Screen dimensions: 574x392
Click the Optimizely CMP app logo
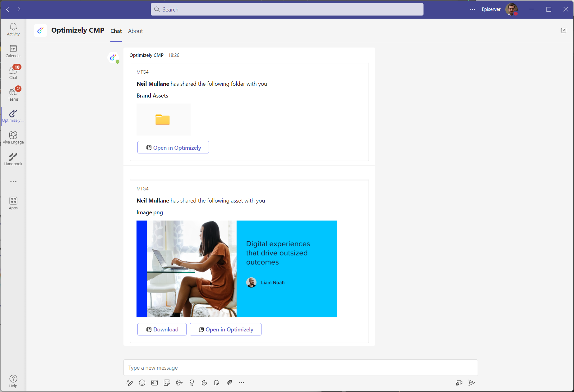(x=40, y=30)
